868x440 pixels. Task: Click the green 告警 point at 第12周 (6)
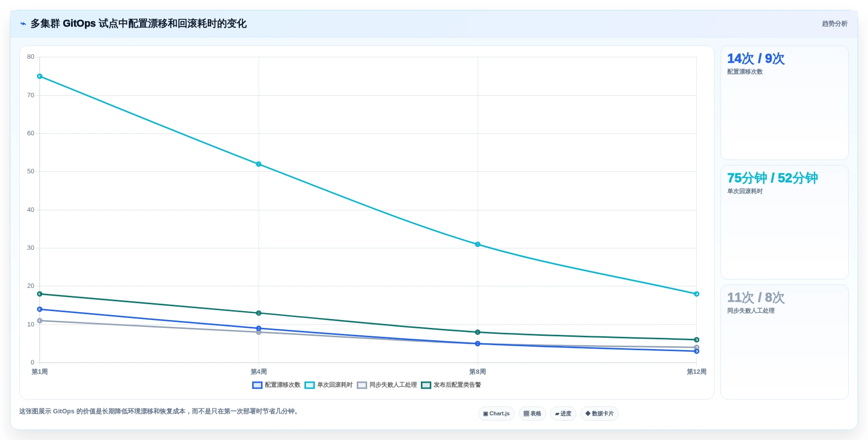[697, 340]
